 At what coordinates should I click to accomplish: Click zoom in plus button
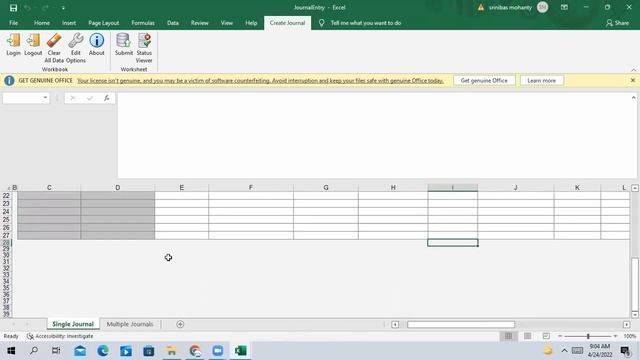pyautogui.click(x=616, y=336)
